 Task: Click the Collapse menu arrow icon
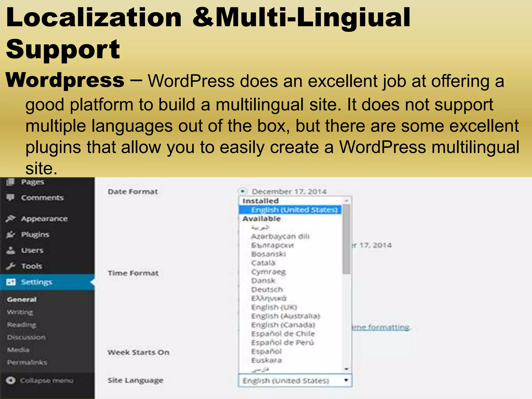tap(11, 380)
